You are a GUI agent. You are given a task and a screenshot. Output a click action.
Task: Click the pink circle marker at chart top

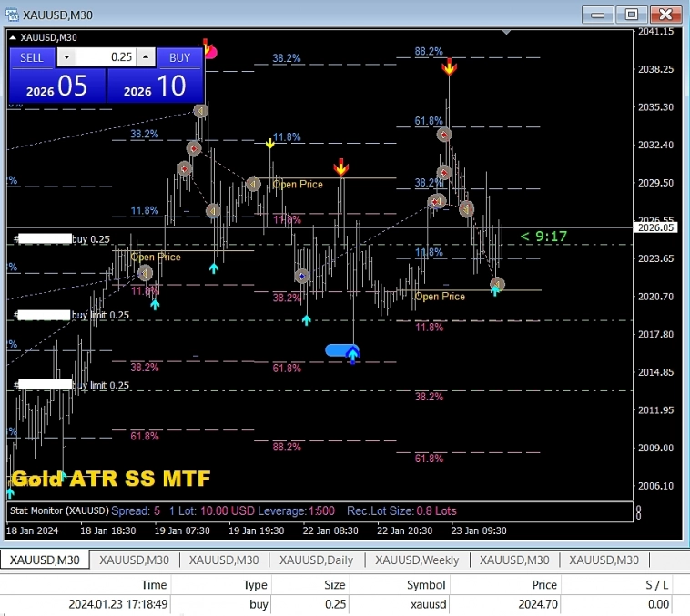[x=211, y=53]
